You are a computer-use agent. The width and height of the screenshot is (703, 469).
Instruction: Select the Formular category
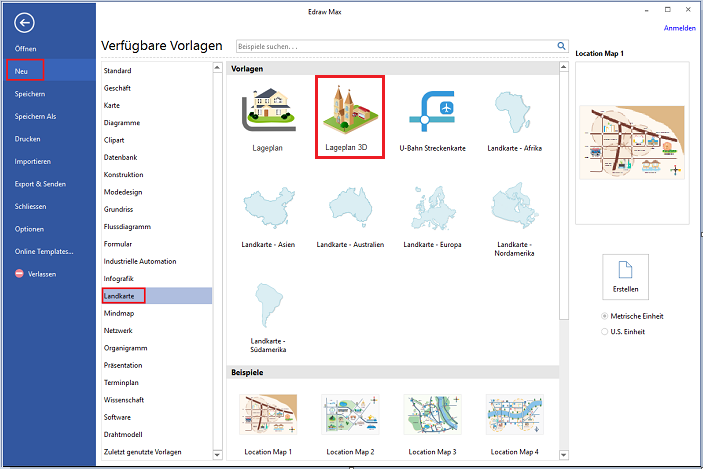click(x=157, y=244)
